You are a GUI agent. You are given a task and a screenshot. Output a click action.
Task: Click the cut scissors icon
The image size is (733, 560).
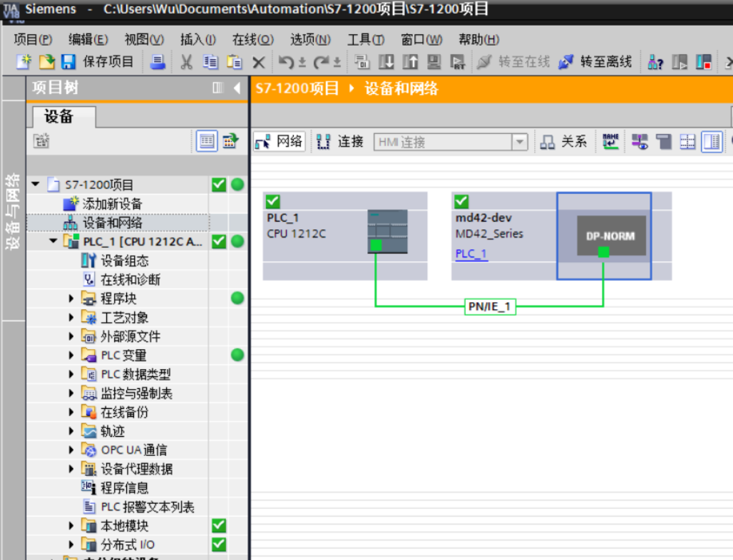point(186,62)
